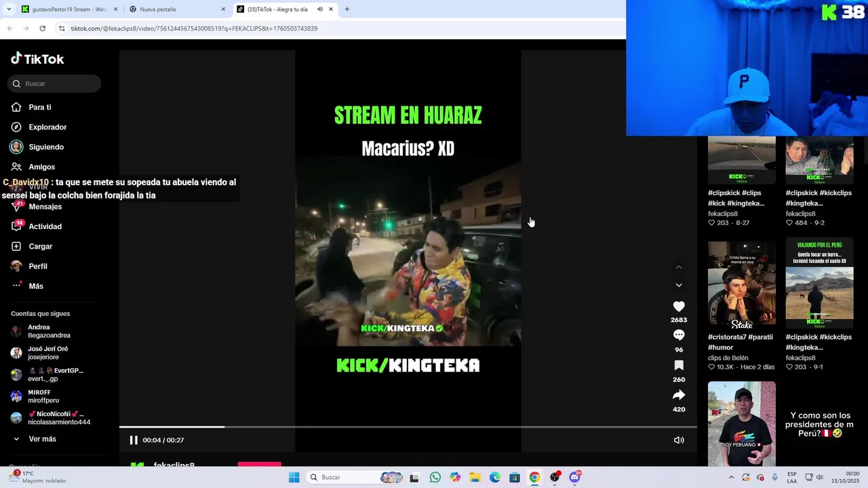Image resolution: width=868 pixels, height=488 pixels.
Task: Click the microphone tray icon
Action: click(775, 477)
